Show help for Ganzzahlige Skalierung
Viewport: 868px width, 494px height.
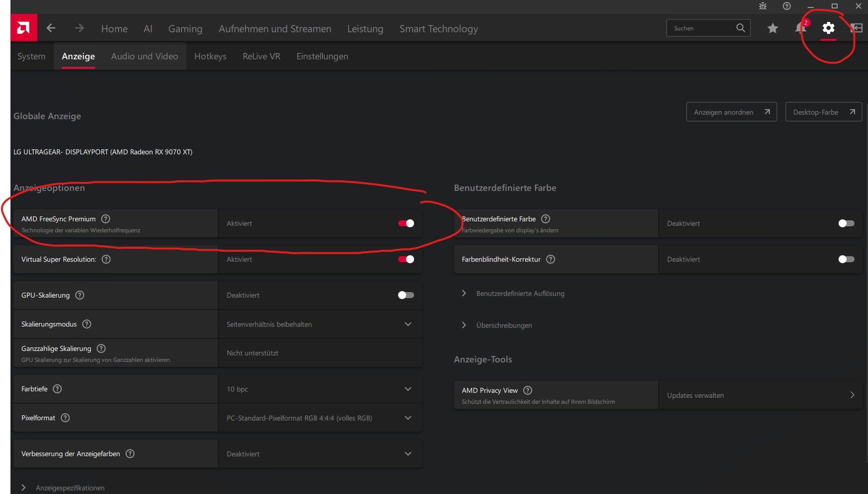[x=101, y=348]
